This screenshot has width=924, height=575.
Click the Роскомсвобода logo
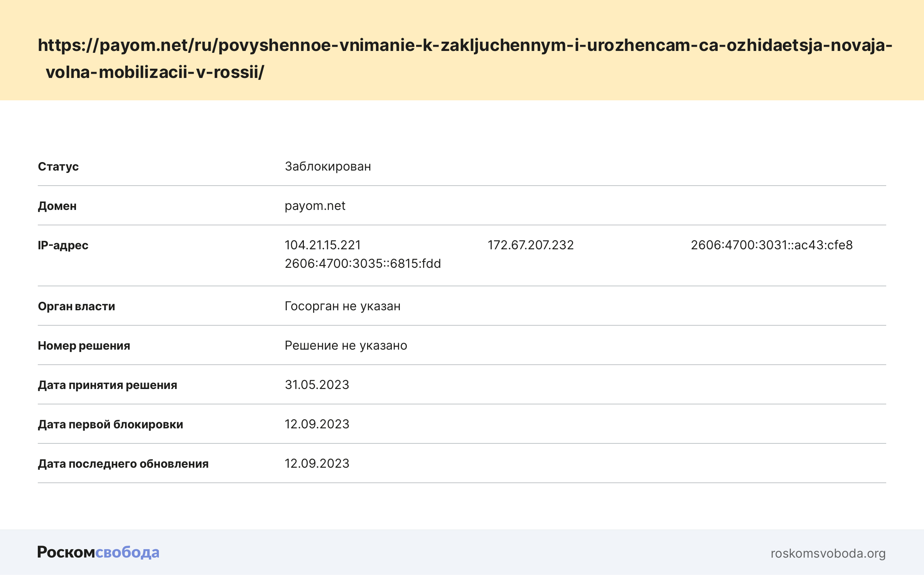98,552
